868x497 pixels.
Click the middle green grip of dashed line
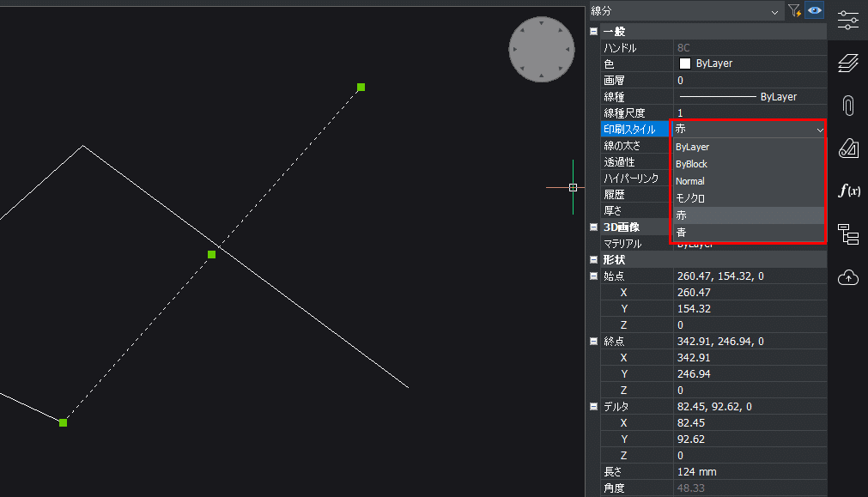(x=211, y=255)
